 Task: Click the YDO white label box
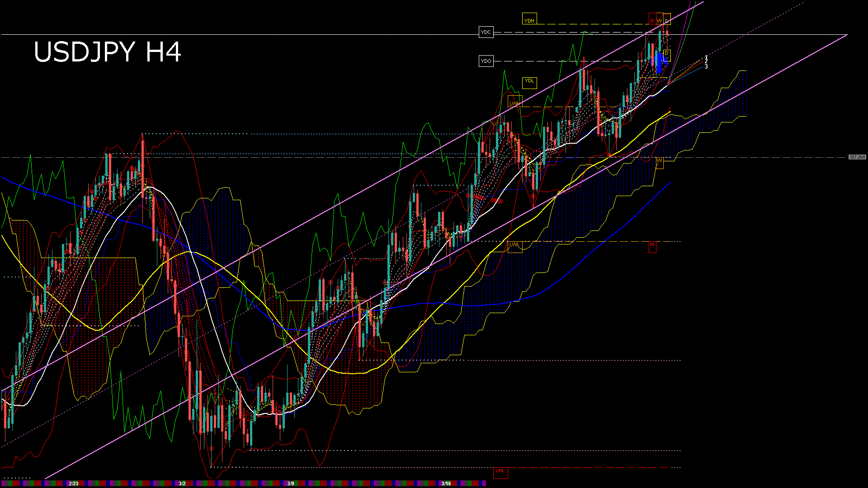(x=486, y=61)
